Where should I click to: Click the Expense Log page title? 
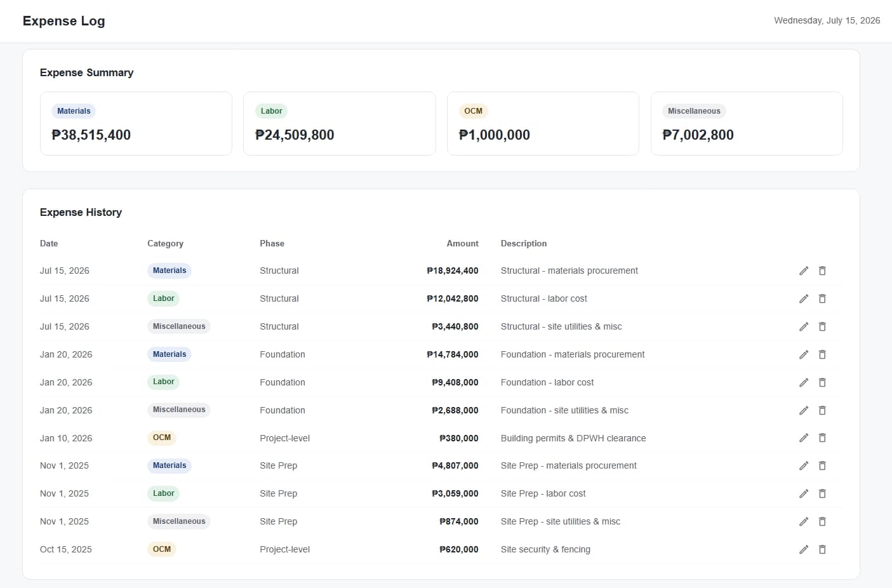63,21
